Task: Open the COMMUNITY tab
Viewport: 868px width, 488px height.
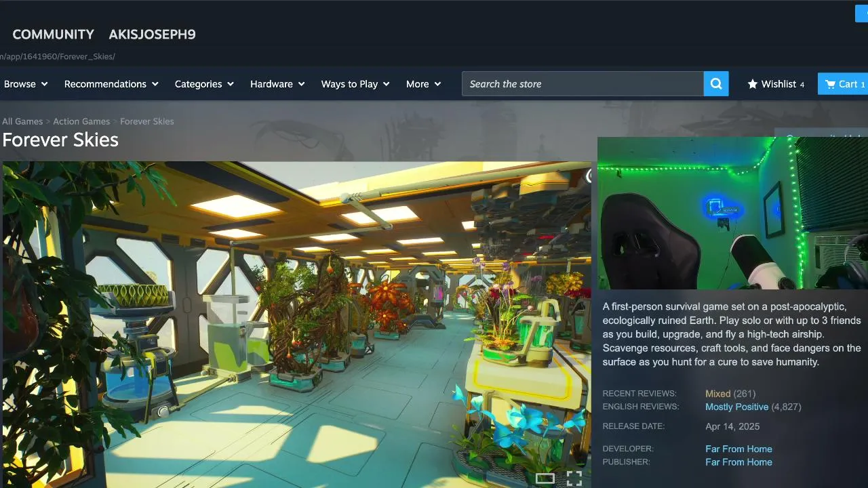Action: 54,35
